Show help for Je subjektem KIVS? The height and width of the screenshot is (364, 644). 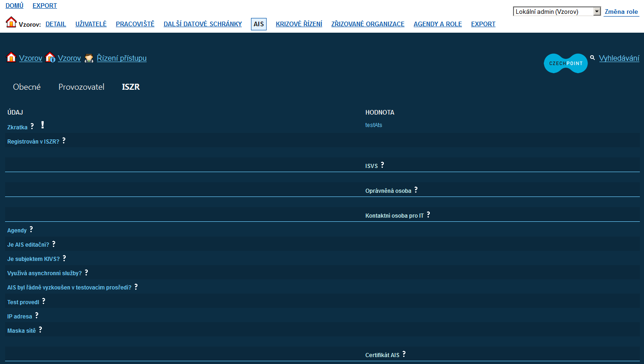[64, 258]
